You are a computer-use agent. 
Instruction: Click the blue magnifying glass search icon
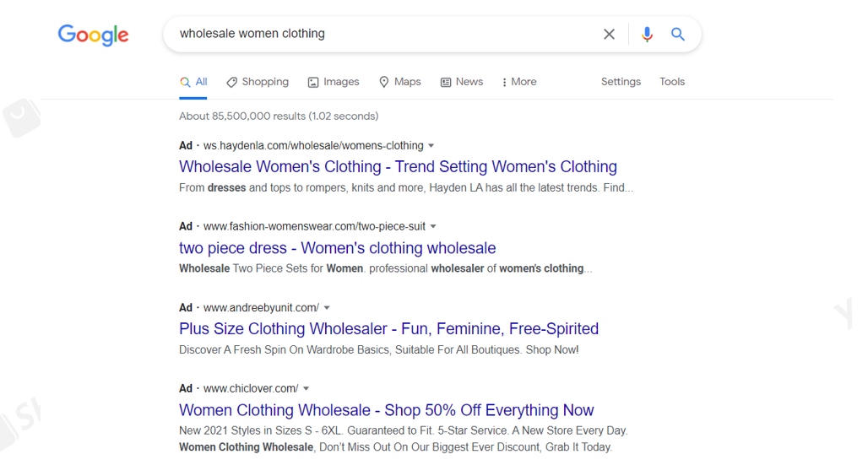678,35
